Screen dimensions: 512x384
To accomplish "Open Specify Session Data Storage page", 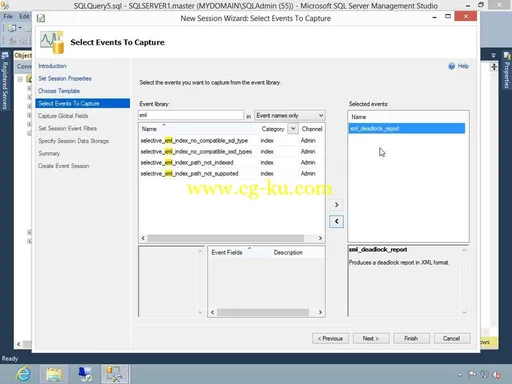I will (73, 141).
